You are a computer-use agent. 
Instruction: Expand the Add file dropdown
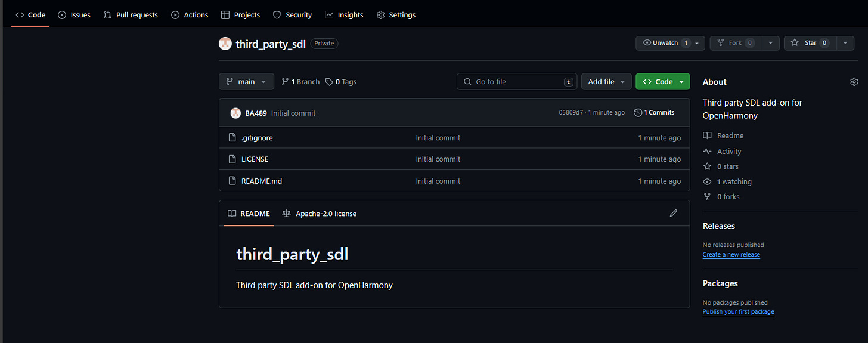click(606, 82)
